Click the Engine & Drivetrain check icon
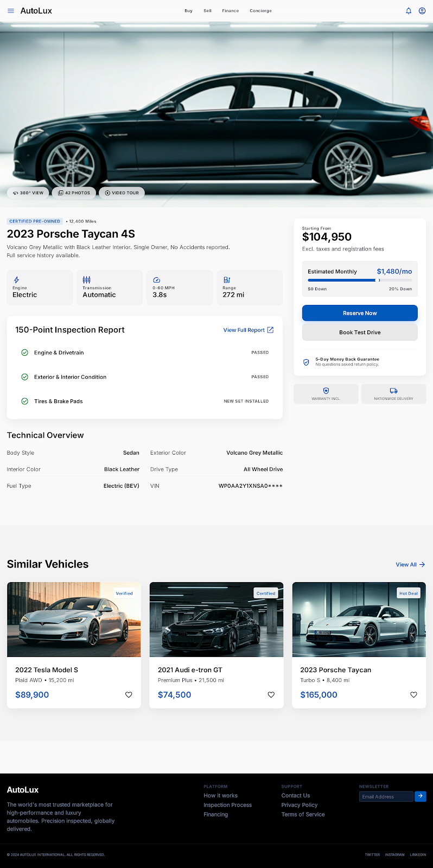 pyautogui.click(x=24, y=353)
